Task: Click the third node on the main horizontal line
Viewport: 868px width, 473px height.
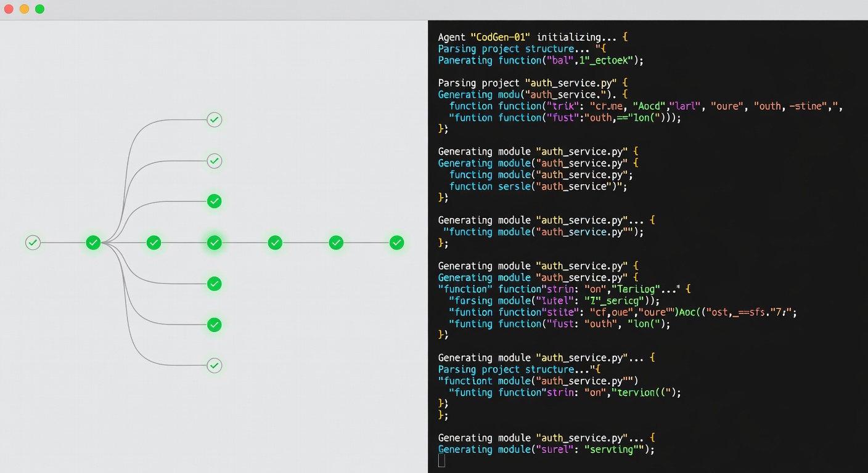Action: [154, 243]
